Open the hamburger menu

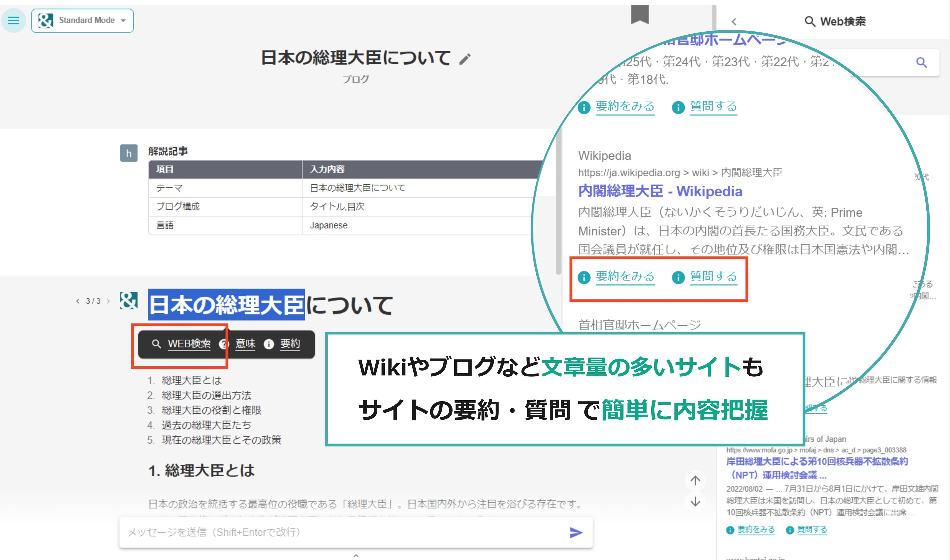coord(14,20)
